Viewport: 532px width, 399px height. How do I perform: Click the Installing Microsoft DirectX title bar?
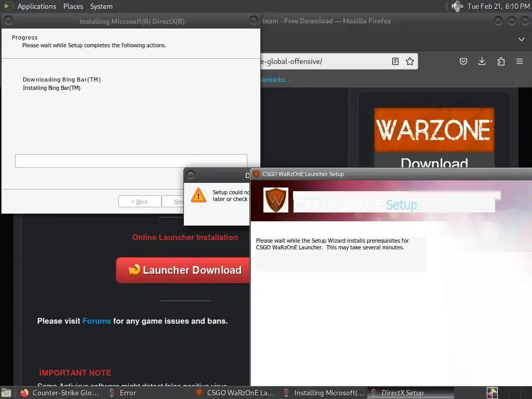pos(131,21)
